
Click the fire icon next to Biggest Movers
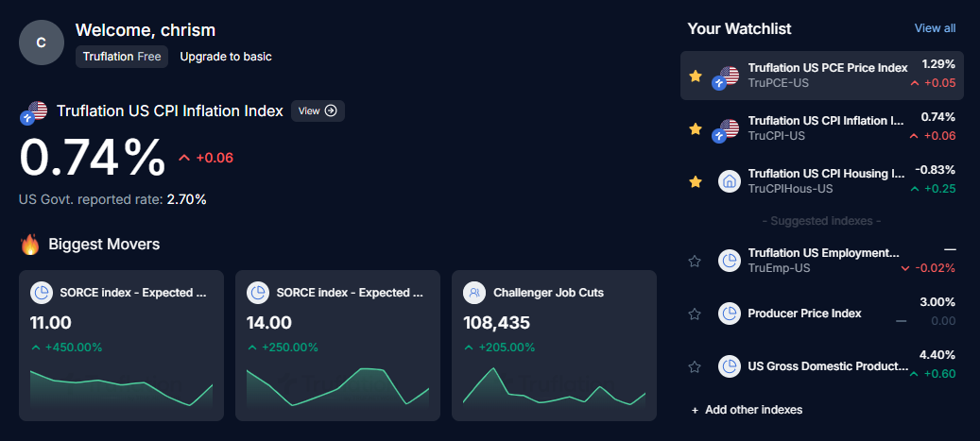click(x=30, y=246)
